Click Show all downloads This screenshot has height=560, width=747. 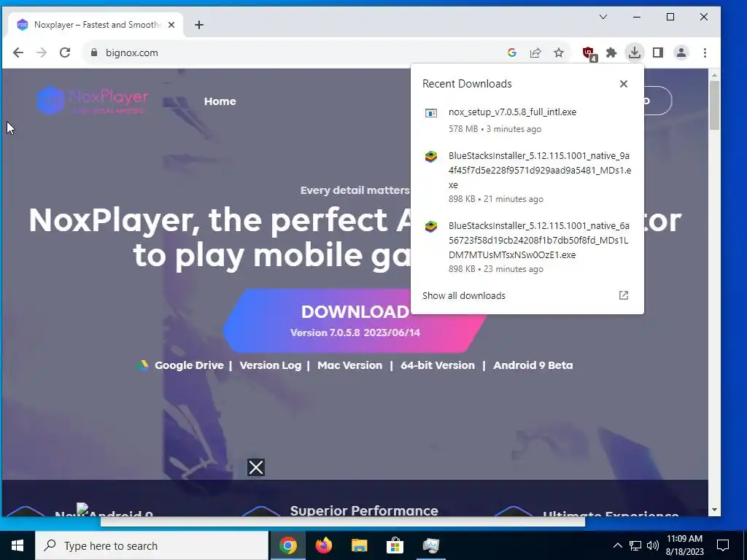coord(463,295)
